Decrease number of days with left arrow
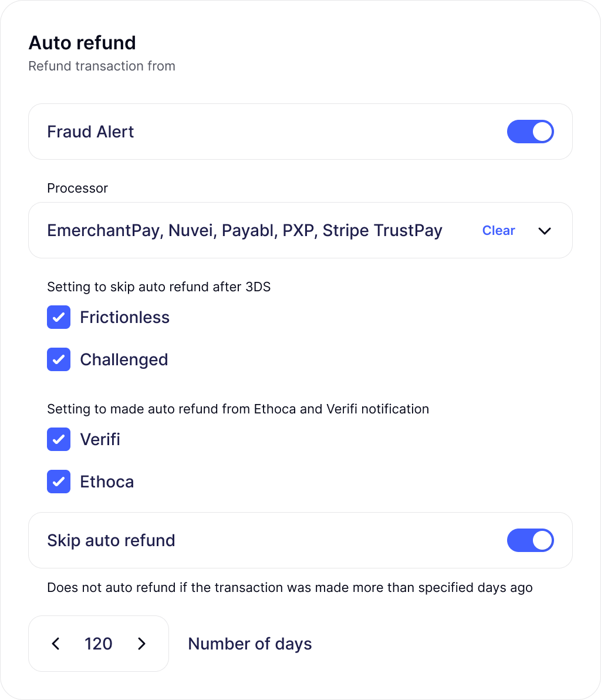The image size is (601, 700). click(56, 644)
